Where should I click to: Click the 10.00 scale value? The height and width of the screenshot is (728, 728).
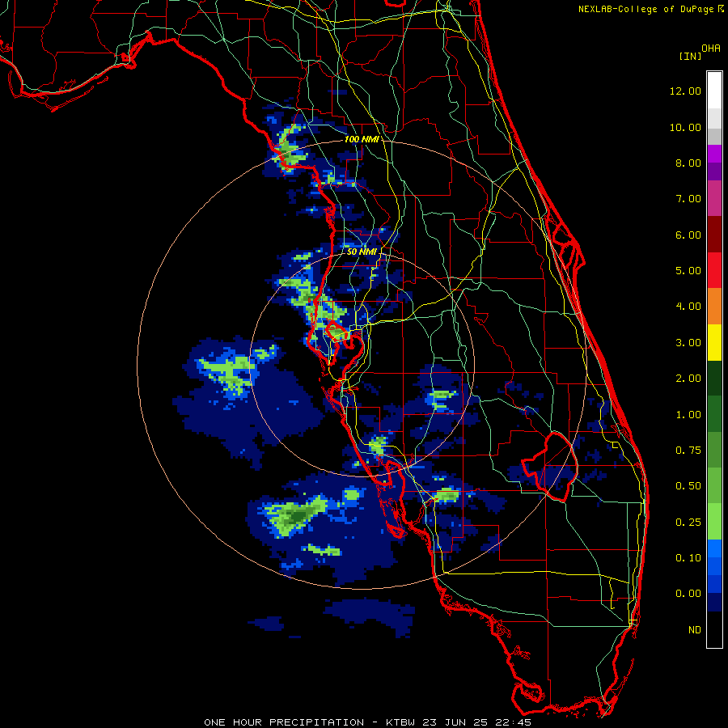pos(685,127)
